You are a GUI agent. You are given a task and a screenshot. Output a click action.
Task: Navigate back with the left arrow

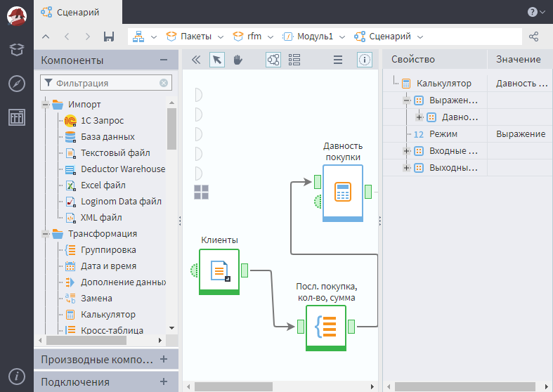67,37
